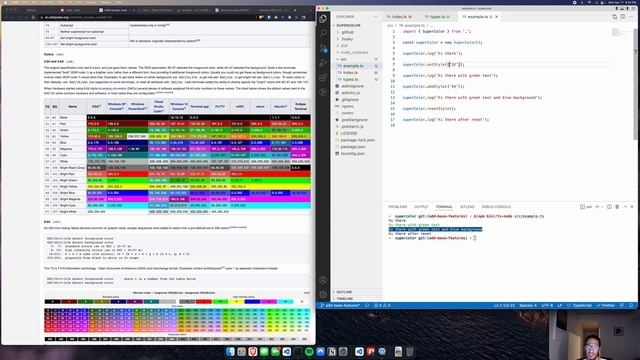Kill terminal with trash icon
The height and width of the screenshot is (360, 640).
[617, 207]
